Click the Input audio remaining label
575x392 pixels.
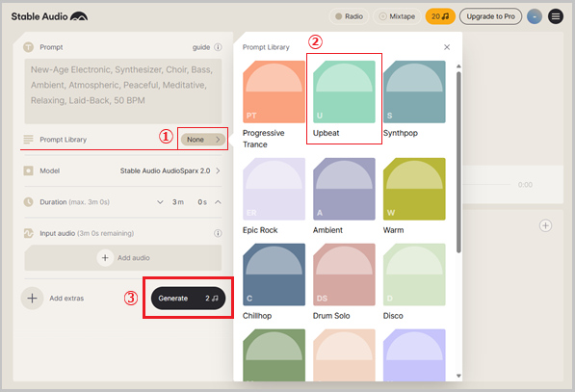[87, 233]
